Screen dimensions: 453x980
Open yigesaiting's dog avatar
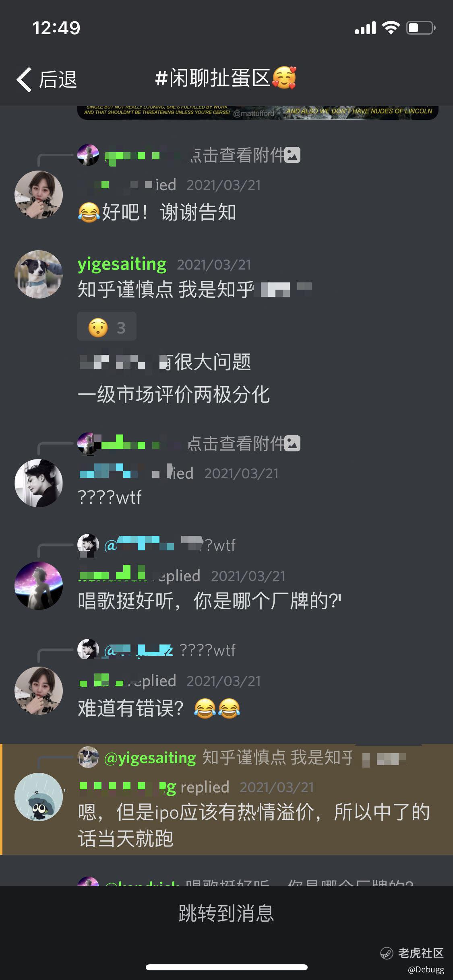39,274
